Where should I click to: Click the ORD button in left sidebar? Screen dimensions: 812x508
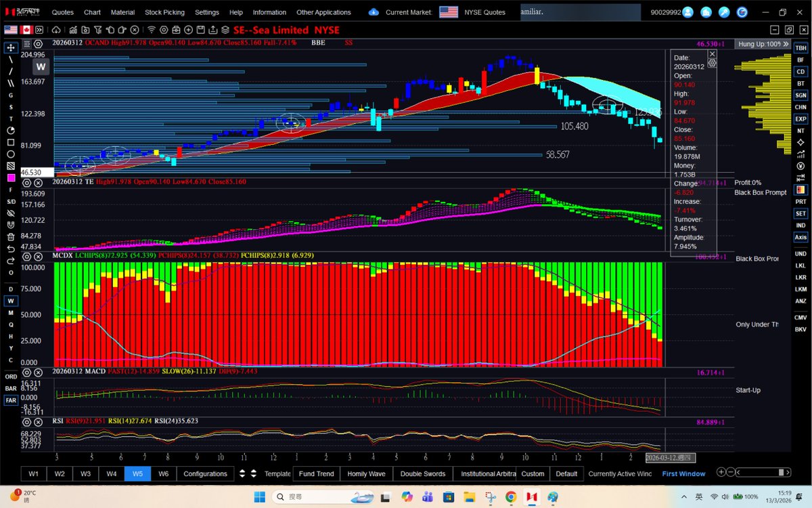pyautogui.click(x=11, y=377)
